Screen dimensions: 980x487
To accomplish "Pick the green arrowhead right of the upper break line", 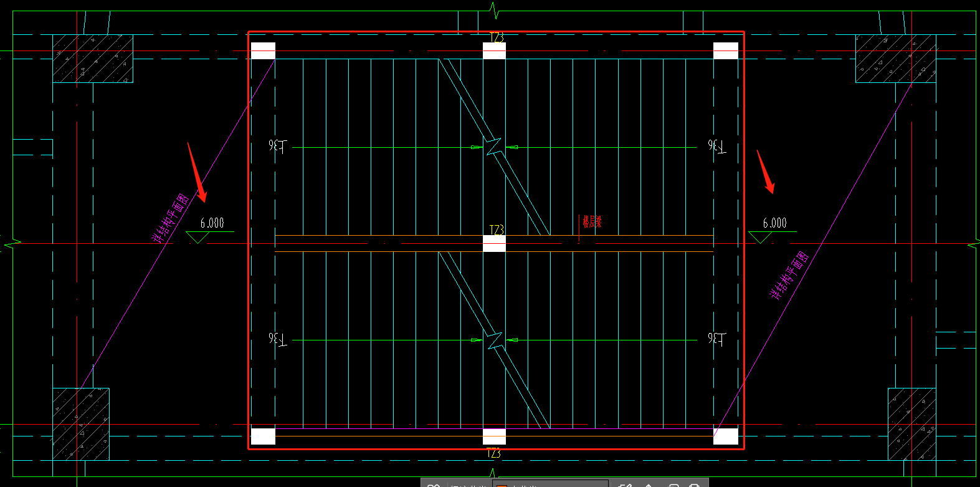I will click(512, 147).
